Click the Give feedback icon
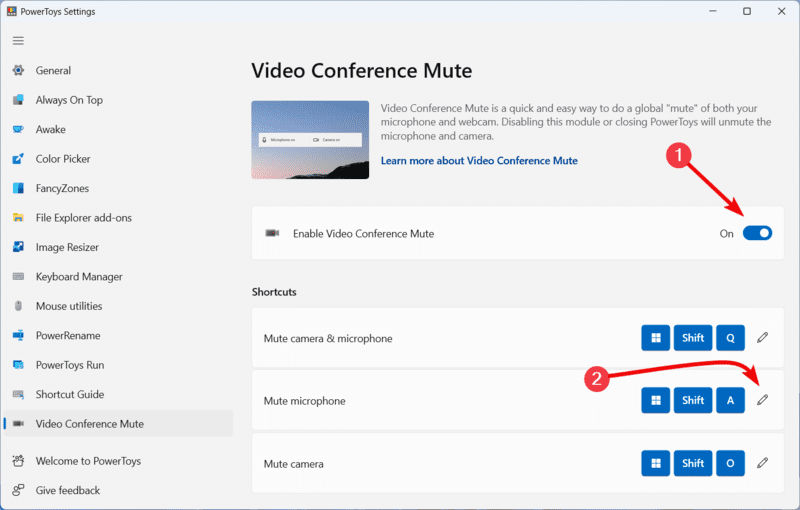The image size is (800, 510). click(18, 490)
